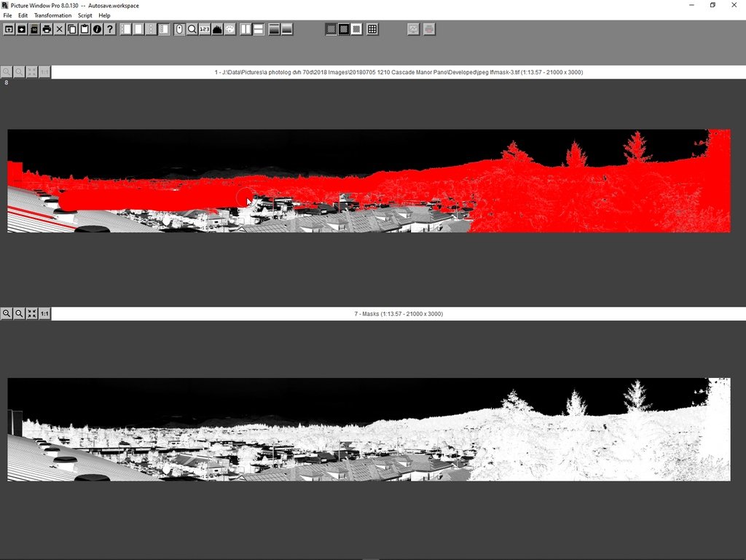Open the histogram tool icon

tap(217, 29)
